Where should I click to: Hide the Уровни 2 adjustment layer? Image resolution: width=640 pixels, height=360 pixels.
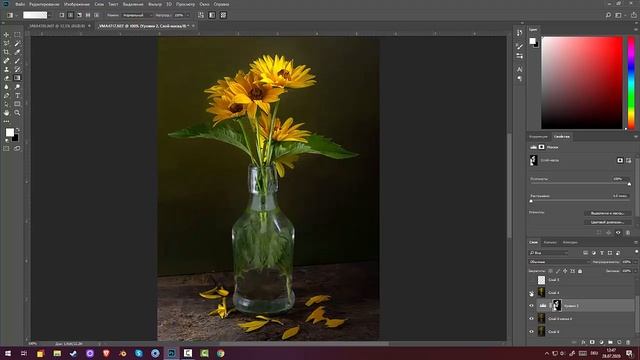(531, 306)
